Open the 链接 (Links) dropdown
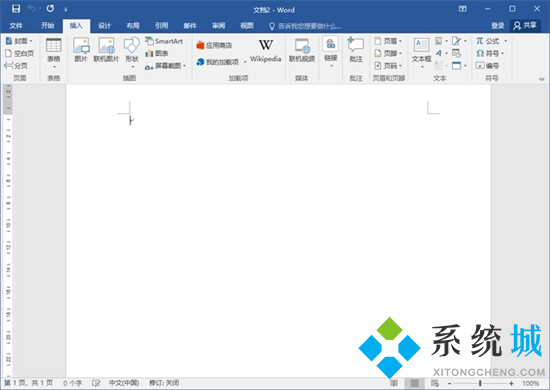This screenshot has height=390, width=550. [330, 52]
